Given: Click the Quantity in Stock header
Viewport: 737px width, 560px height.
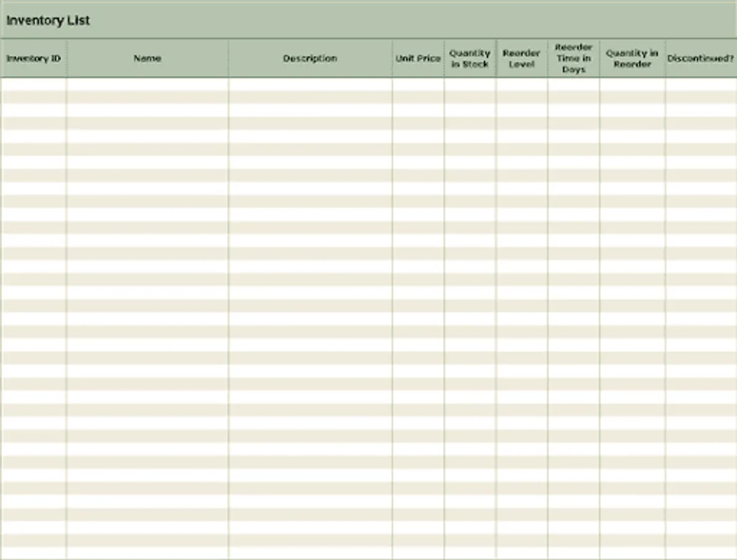Looking at the screenshot, I should pyautogui.click(x=470, y=58).
